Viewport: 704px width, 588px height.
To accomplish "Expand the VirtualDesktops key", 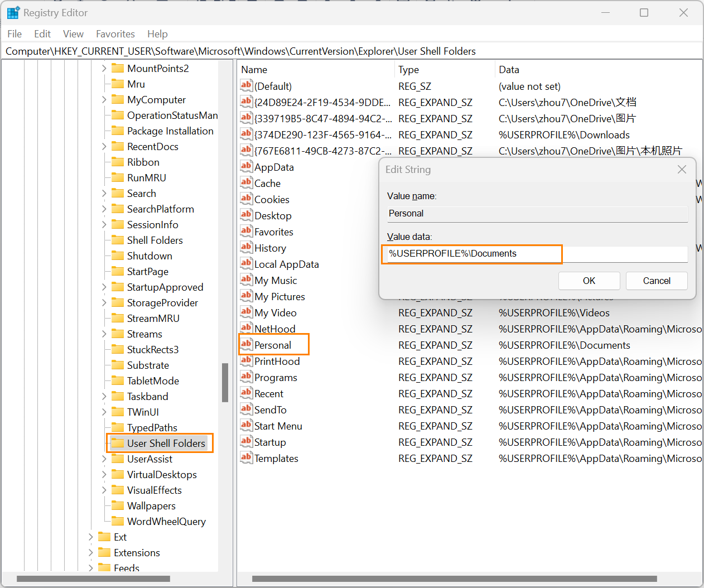I will (x=104, y=474).
